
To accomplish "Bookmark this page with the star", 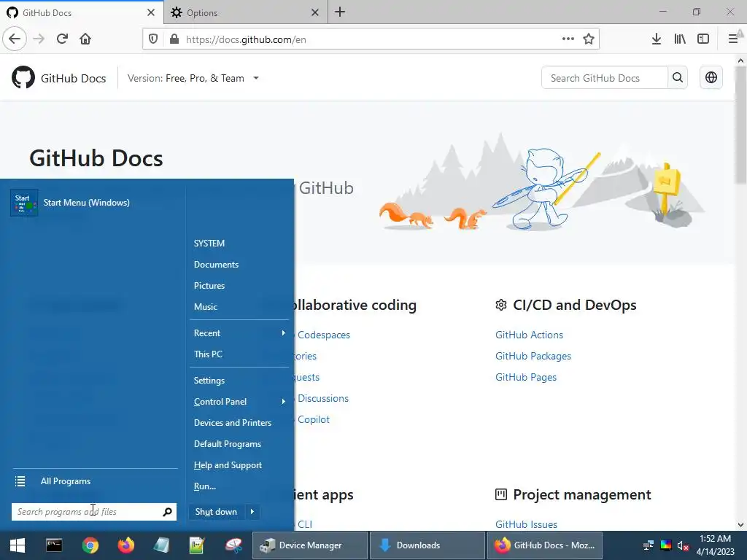I will 589,39.
